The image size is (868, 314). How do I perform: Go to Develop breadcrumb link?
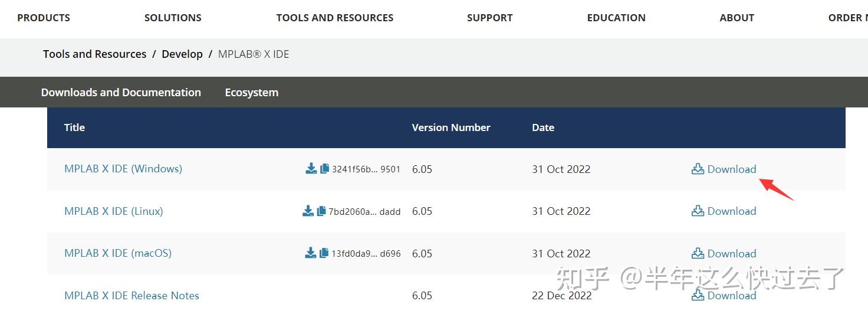(x=182, y=54)
